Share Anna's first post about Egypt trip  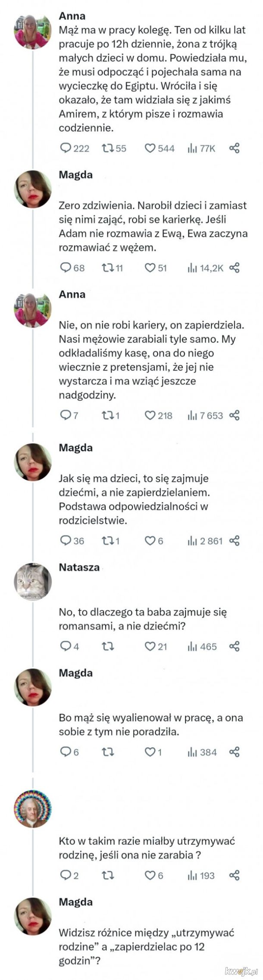234,148
